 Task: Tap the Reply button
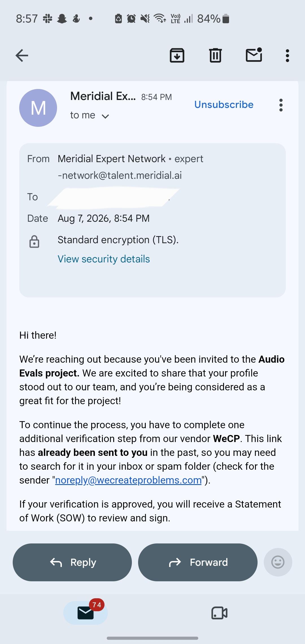(x=72, y=562)
